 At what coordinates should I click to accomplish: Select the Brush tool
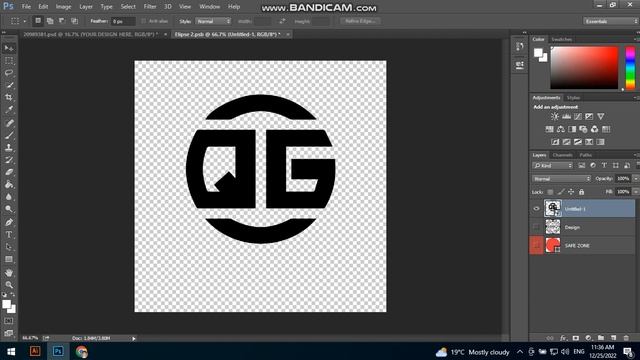pos(9,135)
